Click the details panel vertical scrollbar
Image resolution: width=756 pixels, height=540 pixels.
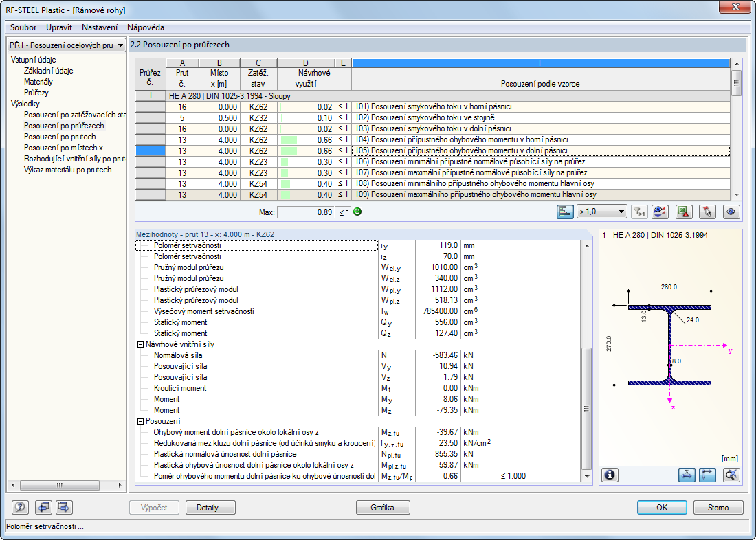(x=586, y=361)
